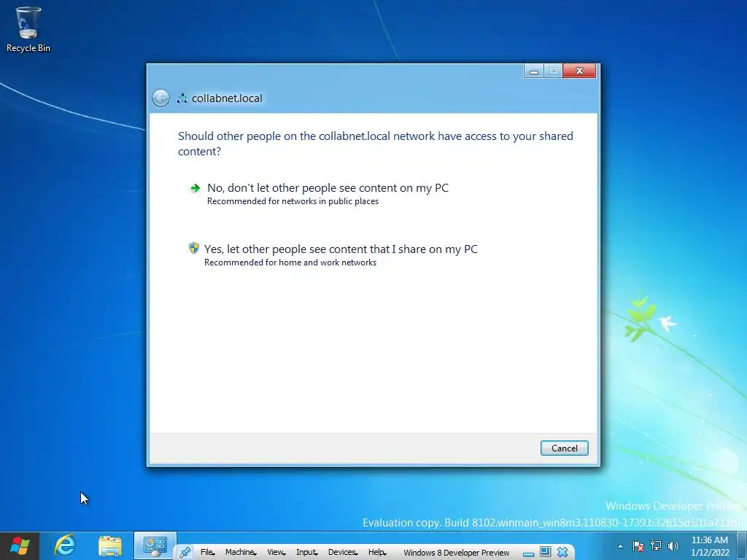Click the back arrow in the dialog header
The width and height of the screenshot is (747, 560).
160,98
